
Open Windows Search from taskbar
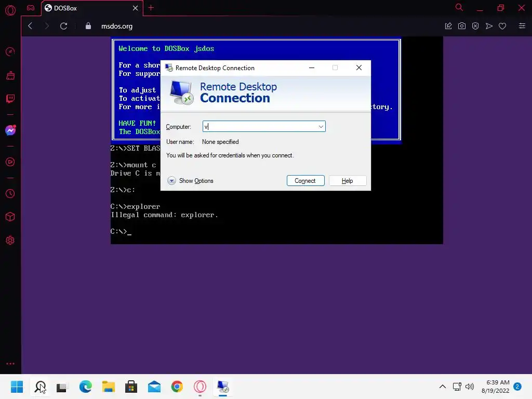click(x=40, y=387)
